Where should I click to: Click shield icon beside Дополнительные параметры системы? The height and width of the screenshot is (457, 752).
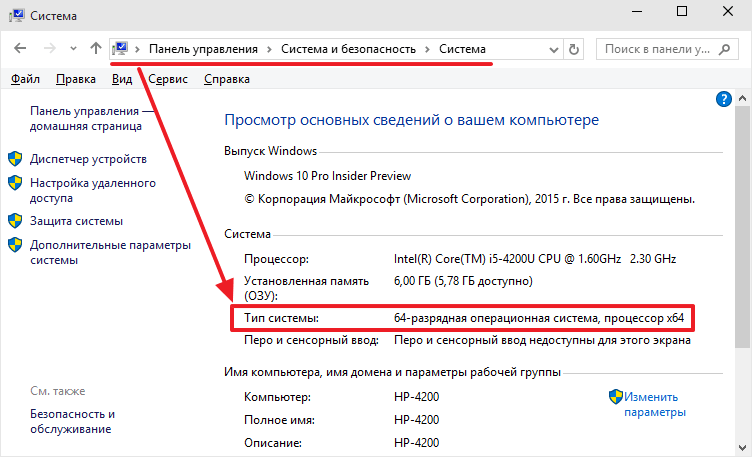[15, 245]
